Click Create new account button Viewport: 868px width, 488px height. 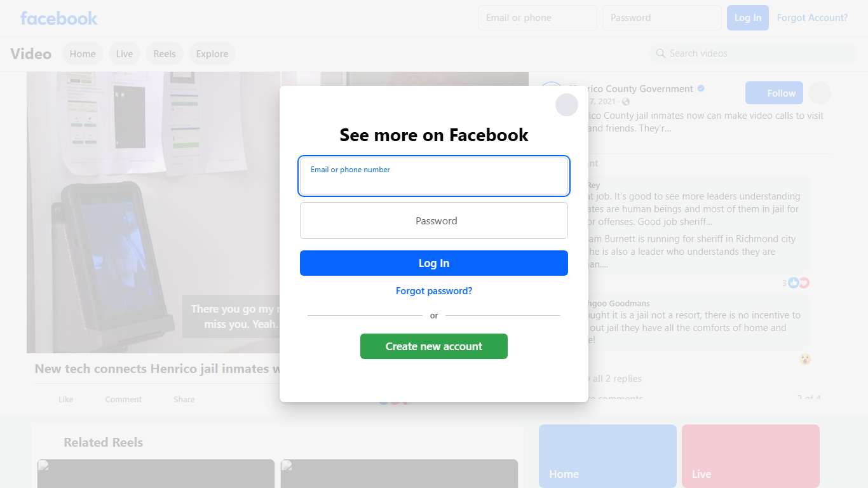pyautogui.click(x=434, y=346)
